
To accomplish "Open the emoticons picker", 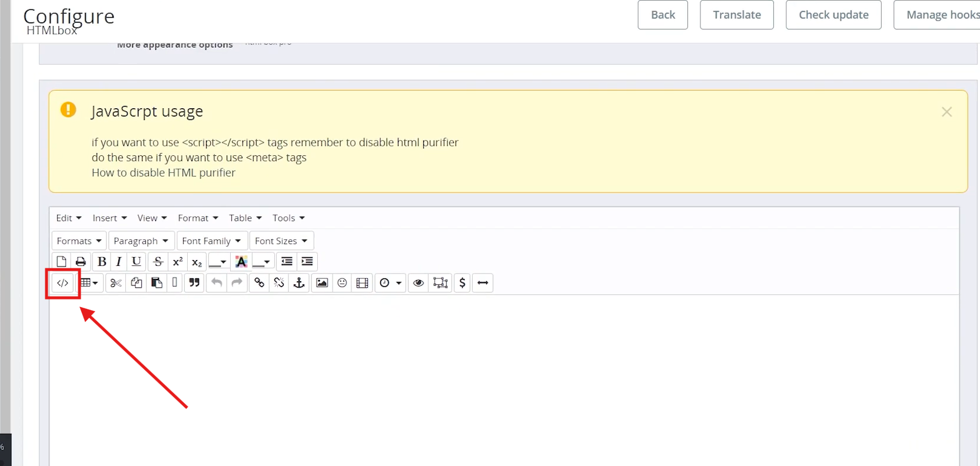I will [x=342, y=283].
